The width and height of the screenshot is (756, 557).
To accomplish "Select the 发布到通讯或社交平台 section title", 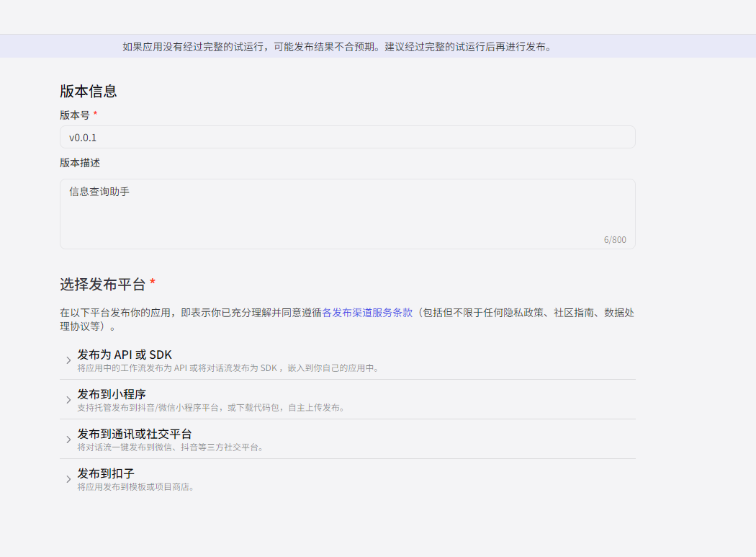I will click(x=135, y=434).
